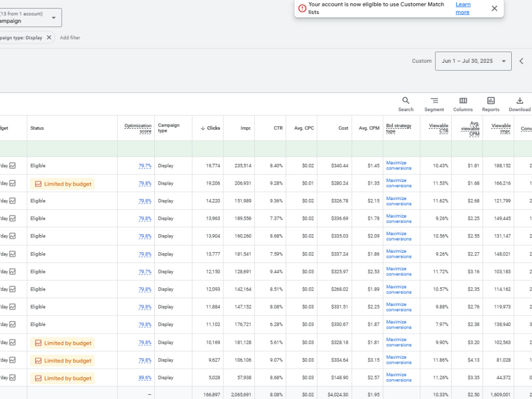Screen dimensions: 532x399
Task: Click the alert icon in Customer Match notification
Action: tap(302, 9)
